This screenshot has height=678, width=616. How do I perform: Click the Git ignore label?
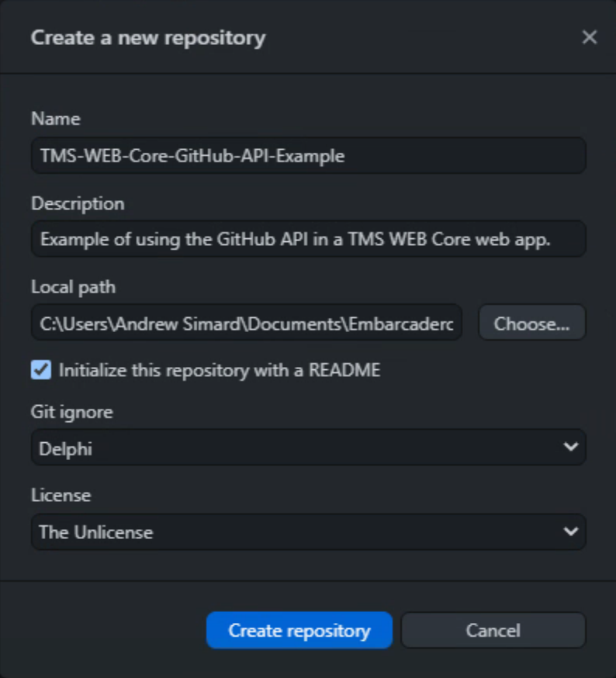72,412
